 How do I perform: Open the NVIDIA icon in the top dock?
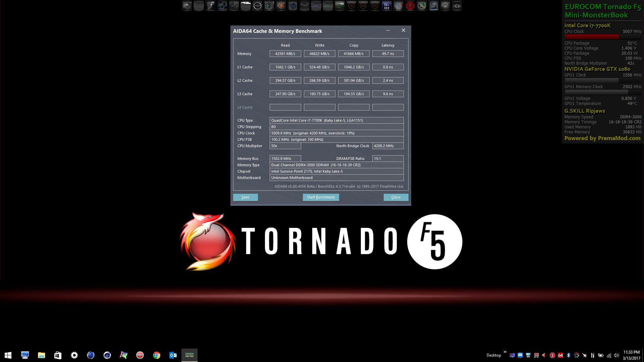point(339,6)
